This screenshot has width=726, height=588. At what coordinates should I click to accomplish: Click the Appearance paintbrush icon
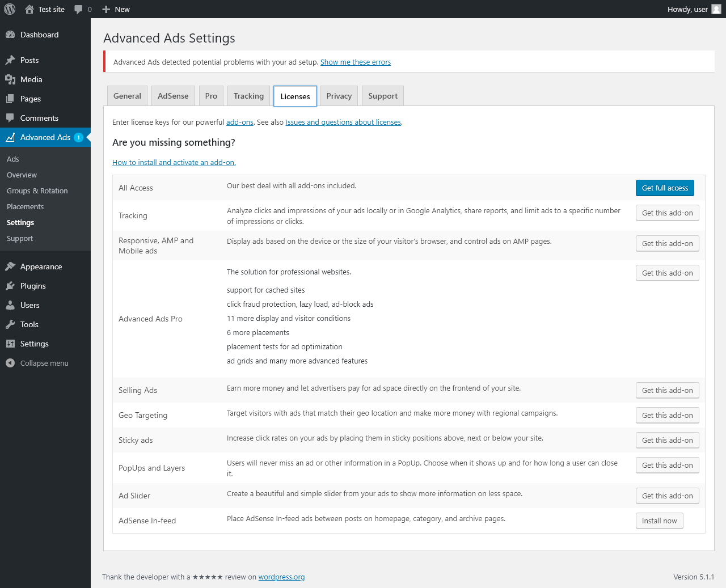coord(10,266)
